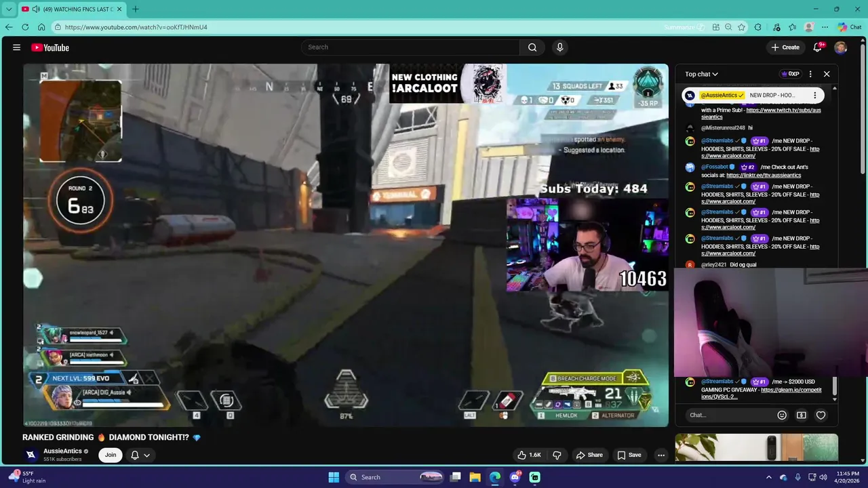Open a new browser tab

136,9
